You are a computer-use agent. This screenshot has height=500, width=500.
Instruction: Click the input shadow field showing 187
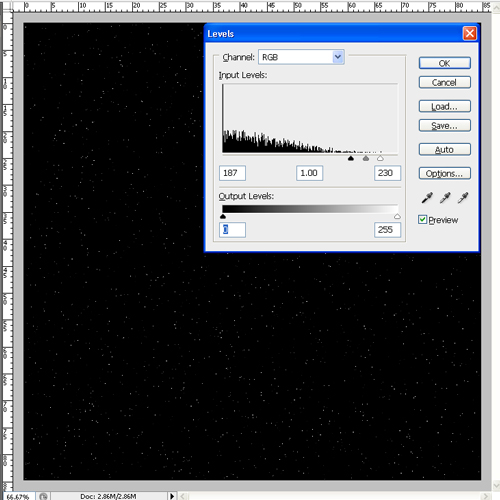(x=232, y=173)
